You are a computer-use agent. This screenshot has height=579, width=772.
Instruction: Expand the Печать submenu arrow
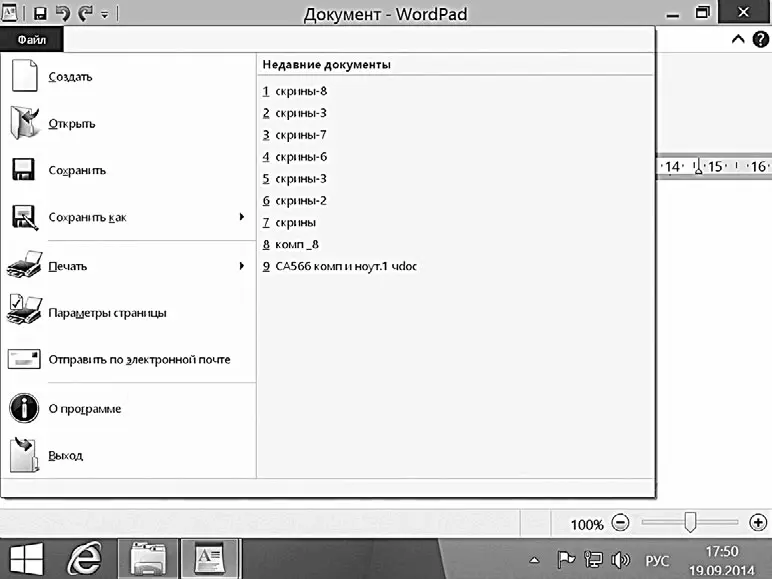[242, 267]
